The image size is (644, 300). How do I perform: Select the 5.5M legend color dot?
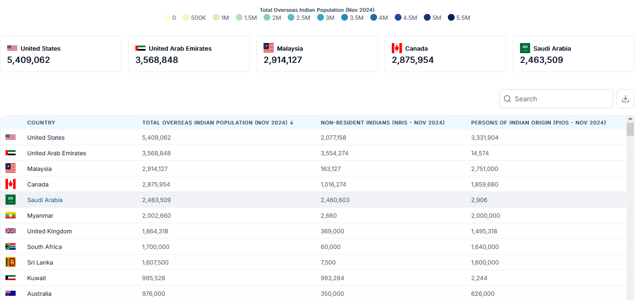[451, 18]
